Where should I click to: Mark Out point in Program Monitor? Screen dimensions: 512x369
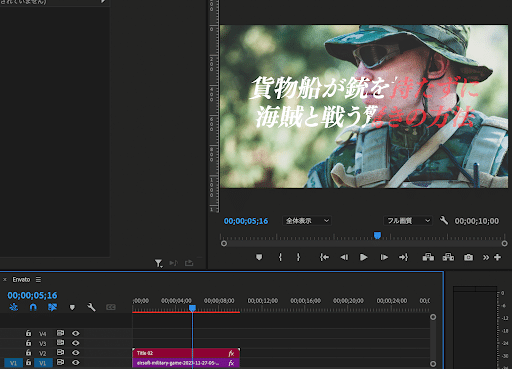pos(298,257)
